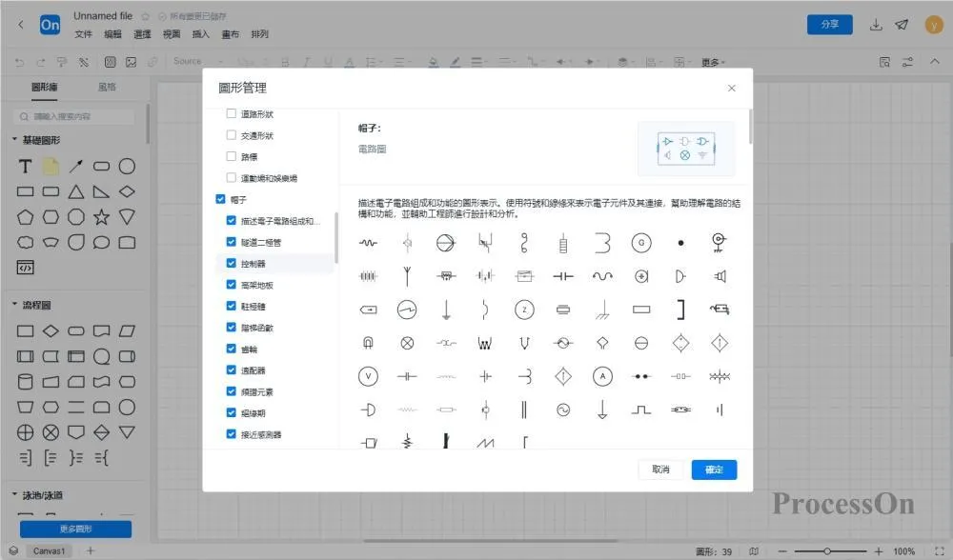Pick the circled Z impedance symbol

(524, 310)
